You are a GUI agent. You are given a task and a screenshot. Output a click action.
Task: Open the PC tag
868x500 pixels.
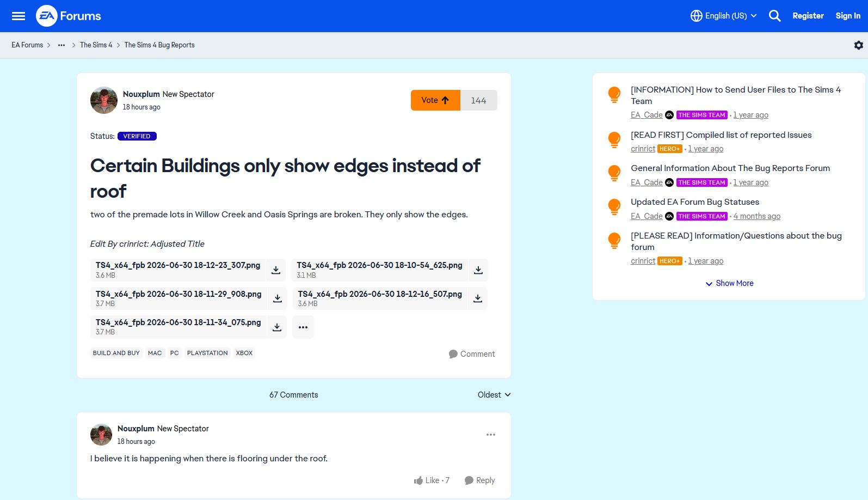(x=174, y=353)
